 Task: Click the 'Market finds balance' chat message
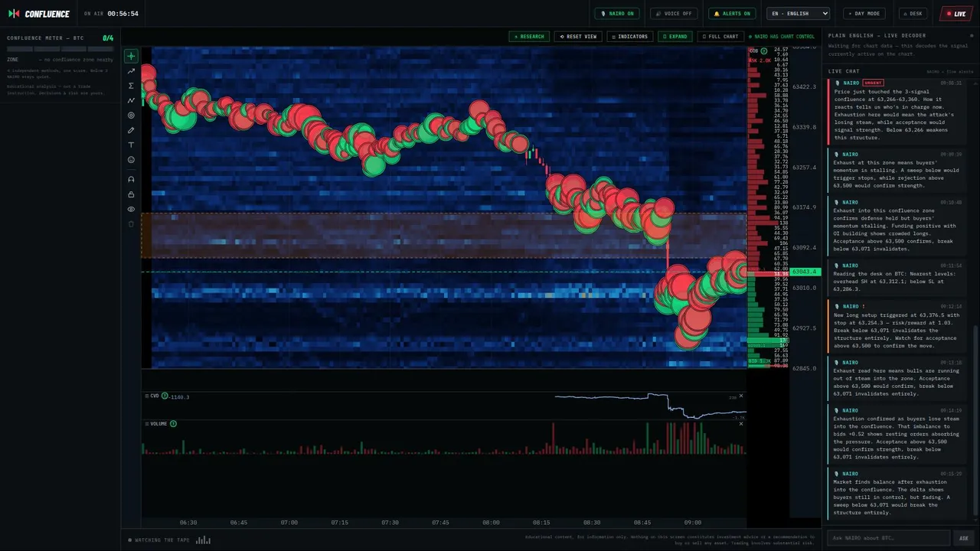point(897,494)
